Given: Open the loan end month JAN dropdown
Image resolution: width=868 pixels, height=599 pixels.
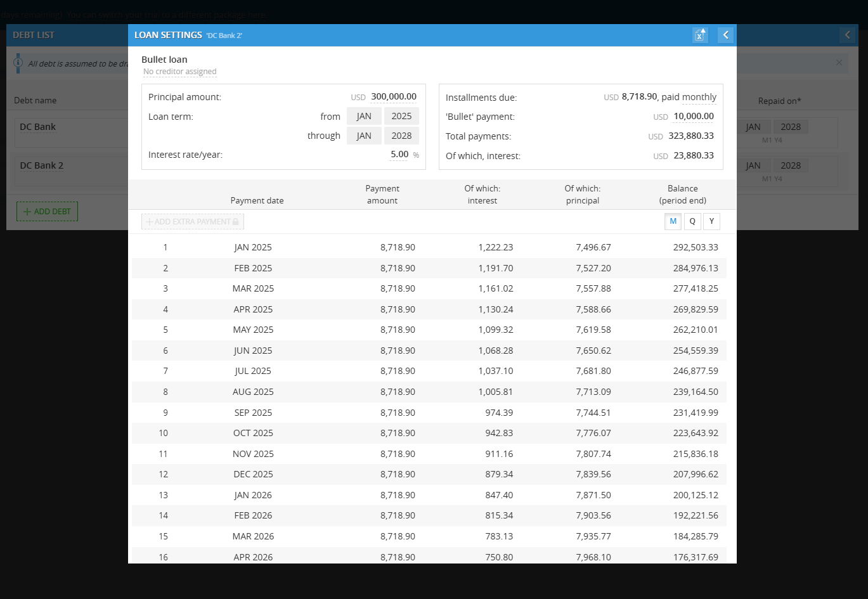Looking at the screenshot, I should (x=364, y=136).
